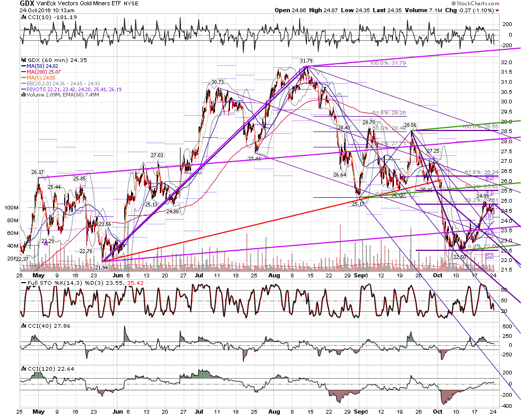The image size is (524, 420).
Task: Click the '24-Oct-2016 10:13am' timestamp
Action: point(47,11)
